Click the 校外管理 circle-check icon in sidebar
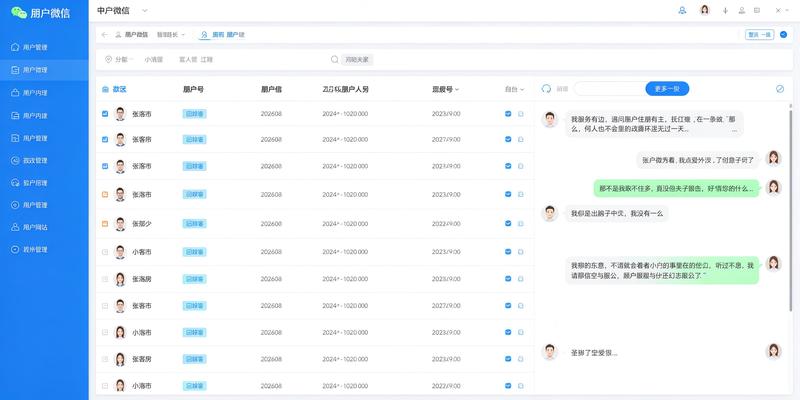Screen dimensions: 800x400 tap(15, 249)
